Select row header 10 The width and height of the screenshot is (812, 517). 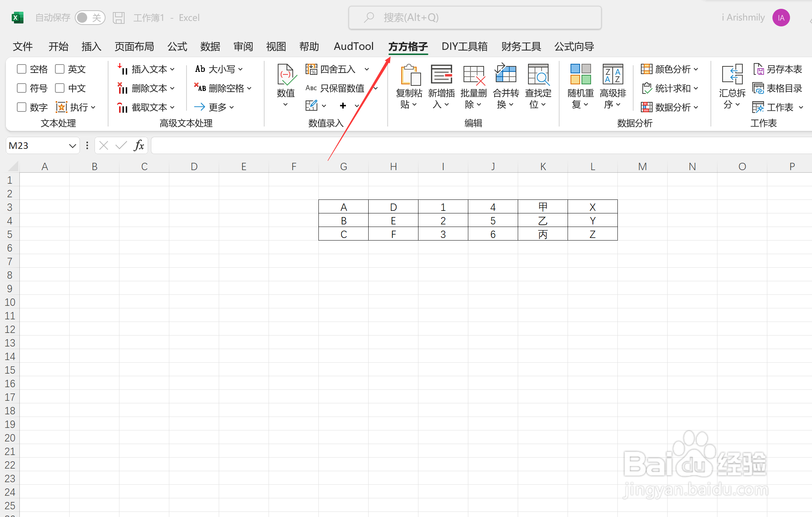click(x=10, y=302)
